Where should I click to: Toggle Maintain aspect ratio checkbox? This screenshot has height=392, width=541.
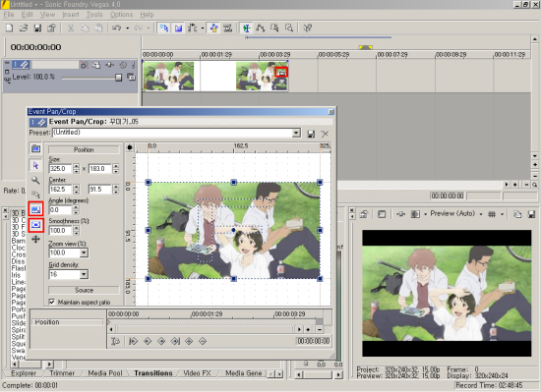(x=52, y=302)
